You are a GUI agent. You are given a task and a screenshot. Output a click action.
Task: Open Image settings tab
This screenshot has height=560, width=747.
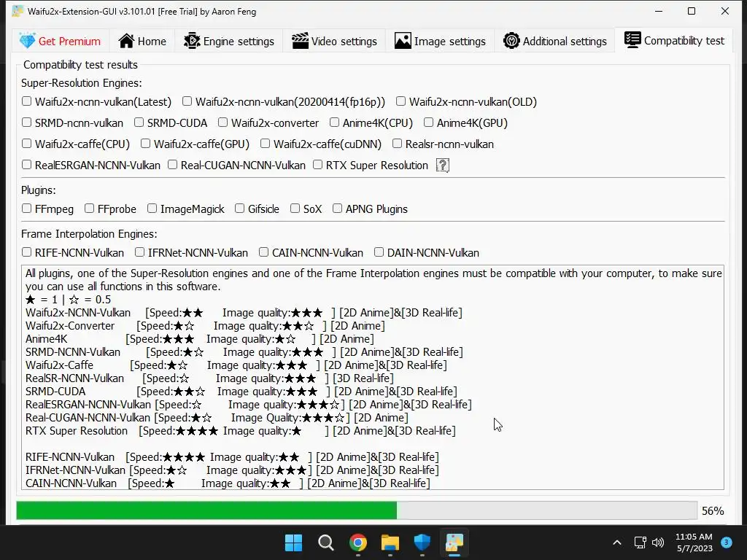click(x=440, y=41)
